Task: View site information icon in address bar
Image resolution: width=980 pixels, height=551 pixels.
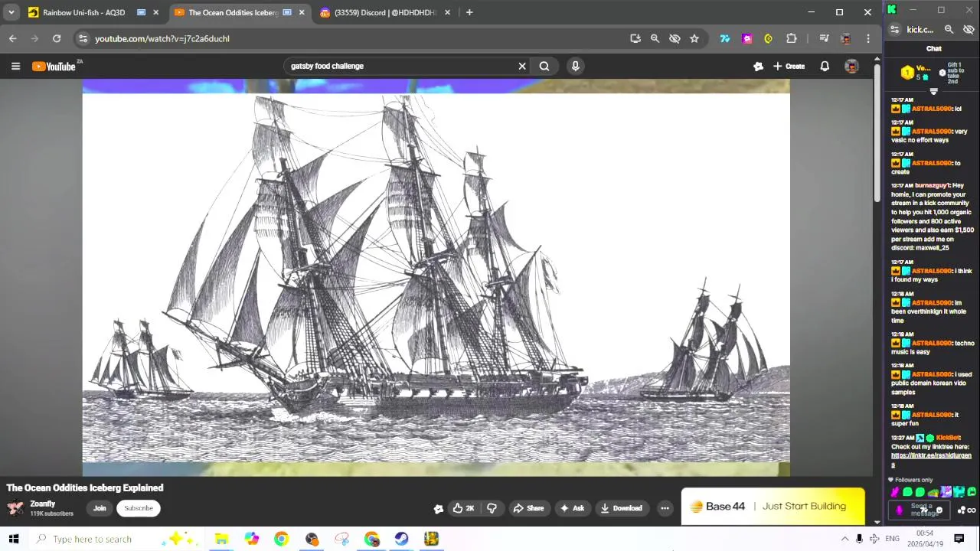Action: (x=83, y=38)
